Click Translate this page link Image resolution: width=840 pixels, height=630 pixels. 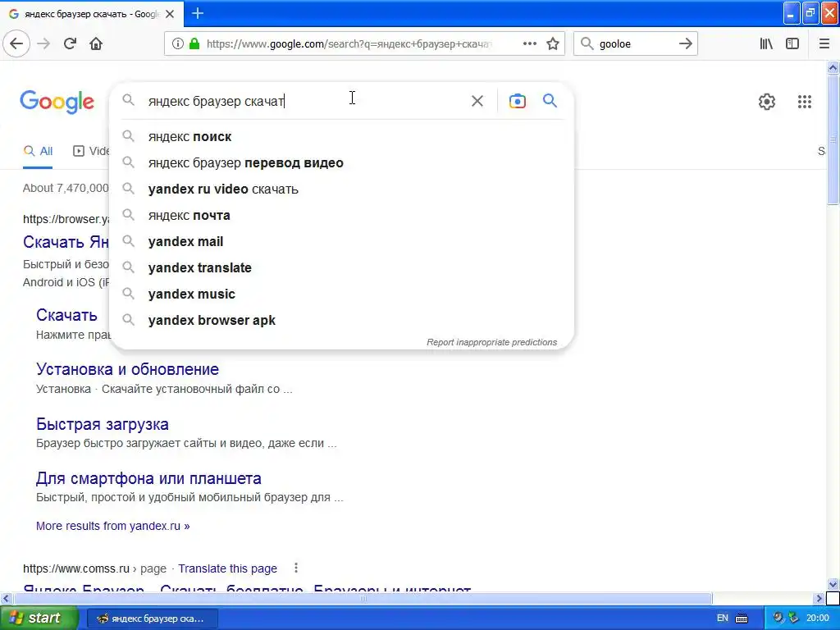(228, 568)
